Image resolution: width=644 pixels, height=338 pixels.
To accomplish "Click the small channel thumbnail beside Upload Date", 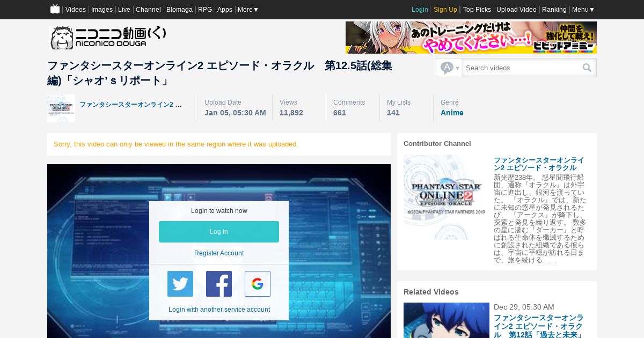I will (x=61, y=108).
